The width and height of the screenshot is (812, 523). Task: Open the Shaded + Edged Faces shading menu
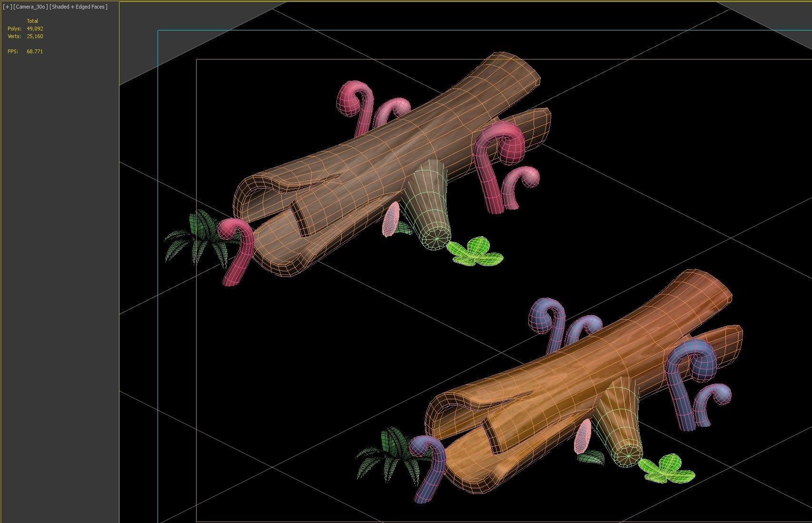coord(79,7)
